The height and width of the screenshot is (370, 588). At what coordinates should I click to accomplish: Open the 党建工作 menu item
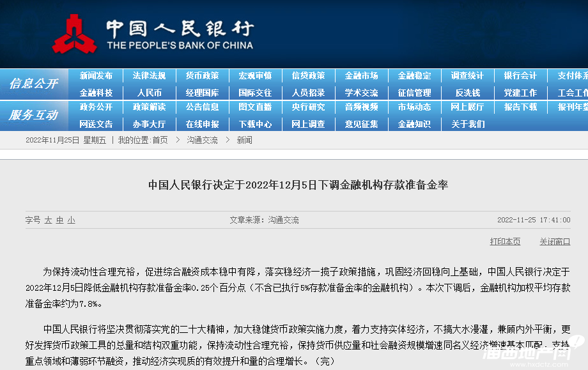point(520,93)
